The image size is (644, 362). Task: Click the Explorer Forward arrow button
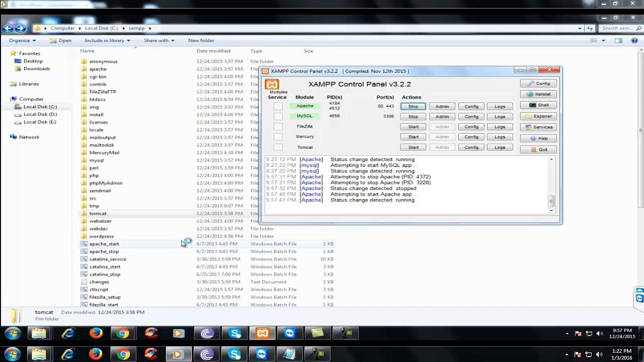(x=21, y=28)
